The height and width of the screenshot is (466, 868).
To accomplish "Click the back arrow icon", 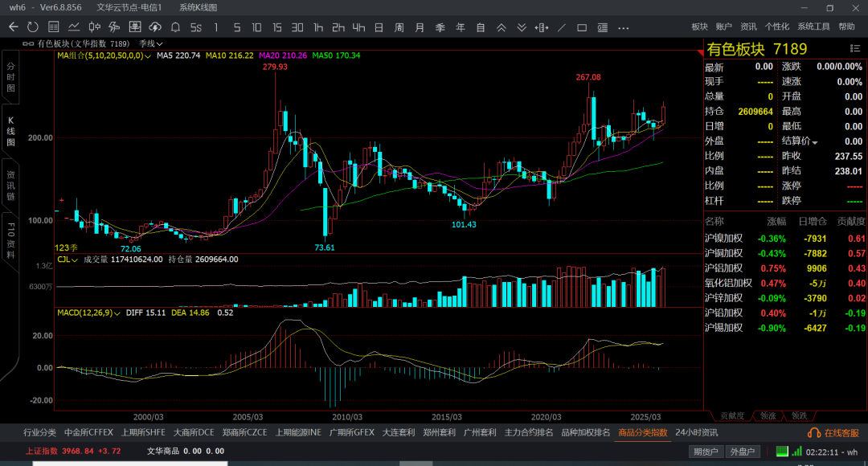I will (x=13, y=27).
